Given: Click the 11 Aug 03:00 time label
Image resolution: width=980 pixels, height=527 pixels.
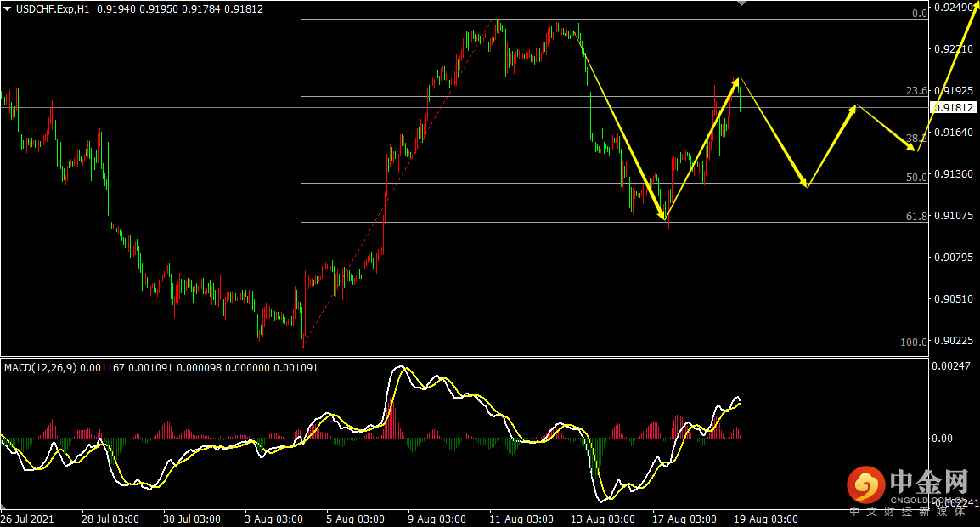Looking at the screenshot, I should 521,519.
